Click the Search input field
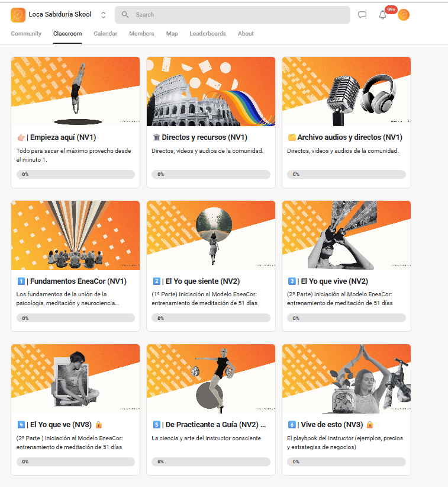448x487 pixels. [x=233, y=15]
